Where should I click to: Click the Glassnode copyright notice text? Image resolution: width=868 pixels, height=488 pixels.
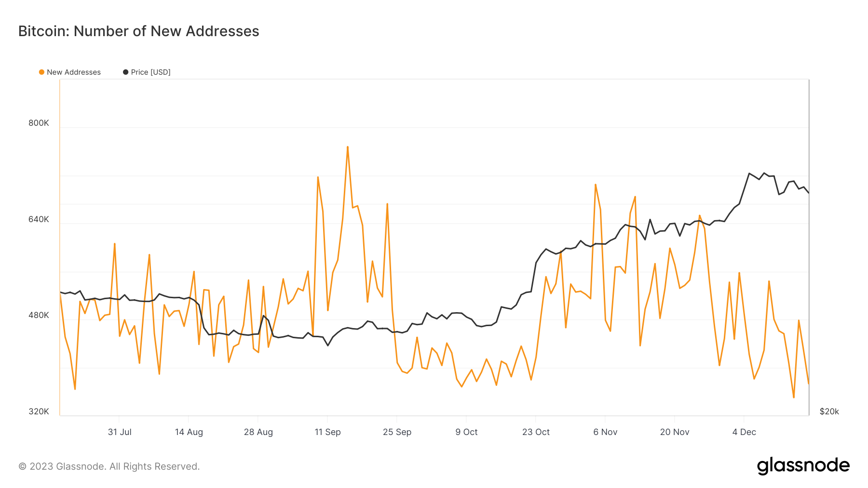click(109, 466)
